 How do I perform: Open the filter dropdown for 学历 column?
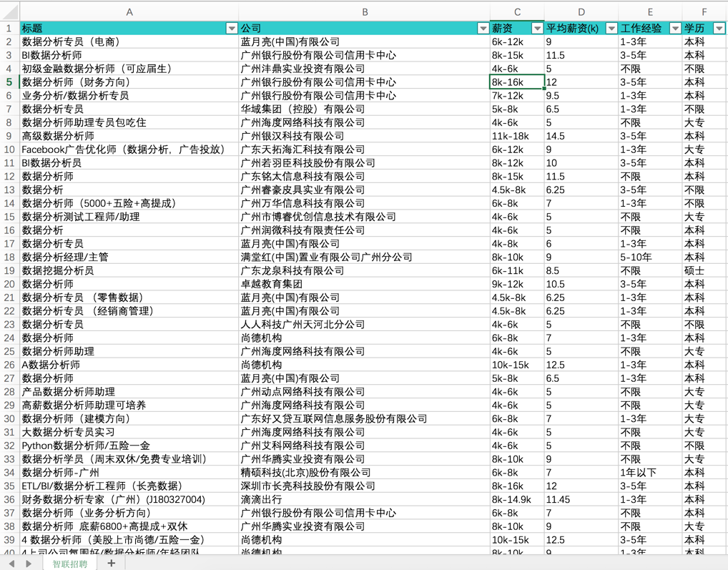click(x=719, y=29)
